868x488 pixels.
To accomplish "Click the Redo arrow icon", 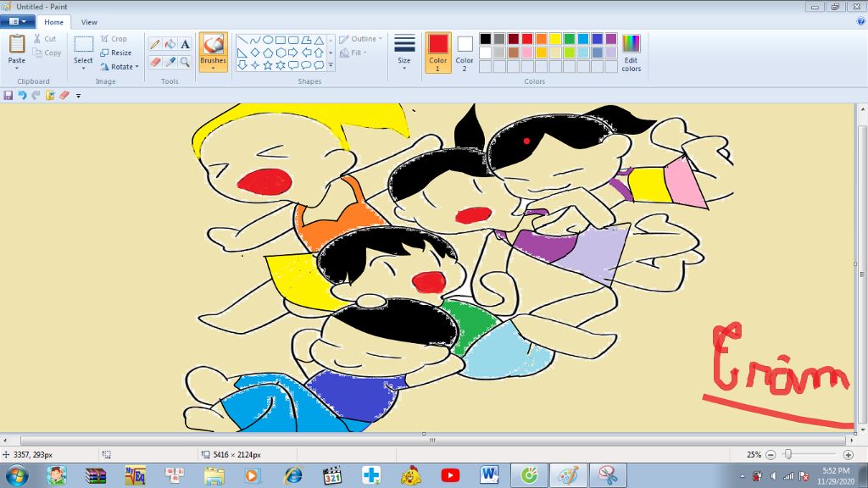I will coord(36,95).
